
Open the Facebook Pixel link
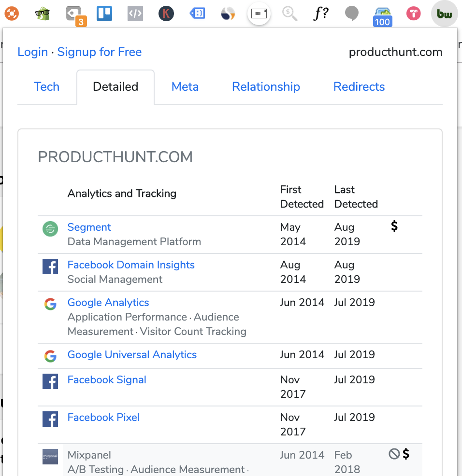(x=103, y=417)
